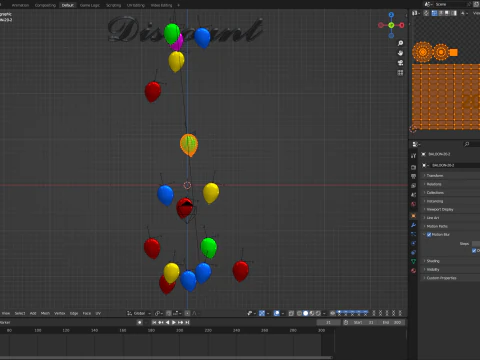480x360 pixels.
Task: Click the green Y axis gizmo circle
Action: pyautogui.click(x=391, y=25)
